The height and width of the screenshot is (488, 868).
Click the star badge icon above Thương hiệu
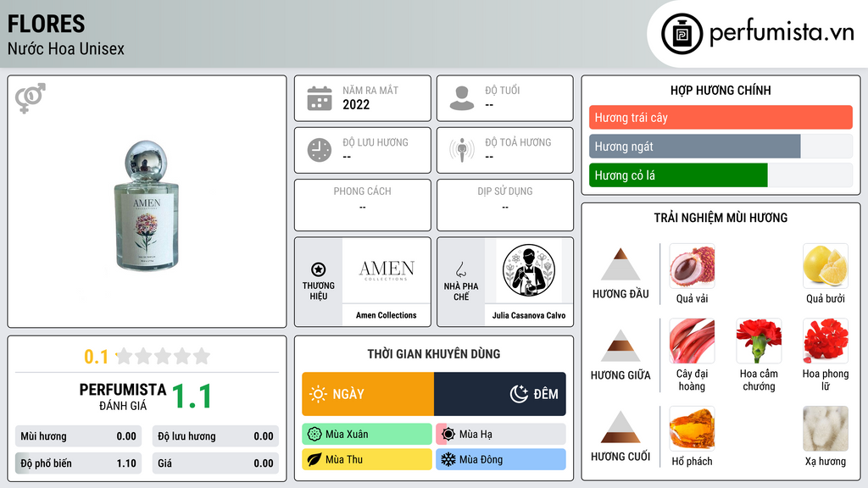coord(319,269)
